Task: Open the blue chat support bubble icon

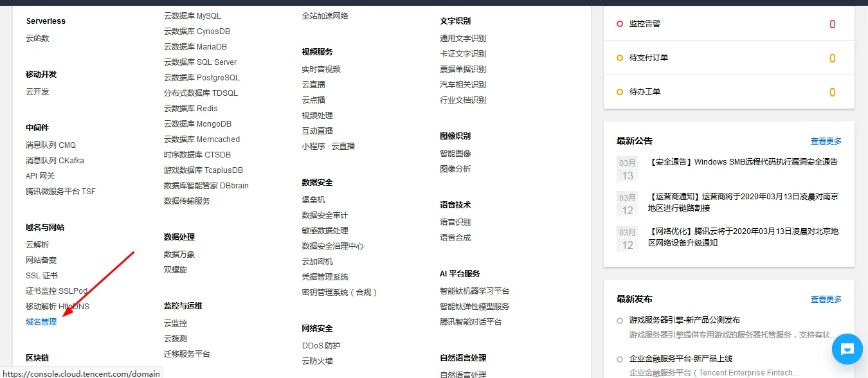Action: (x=847, y=349)
